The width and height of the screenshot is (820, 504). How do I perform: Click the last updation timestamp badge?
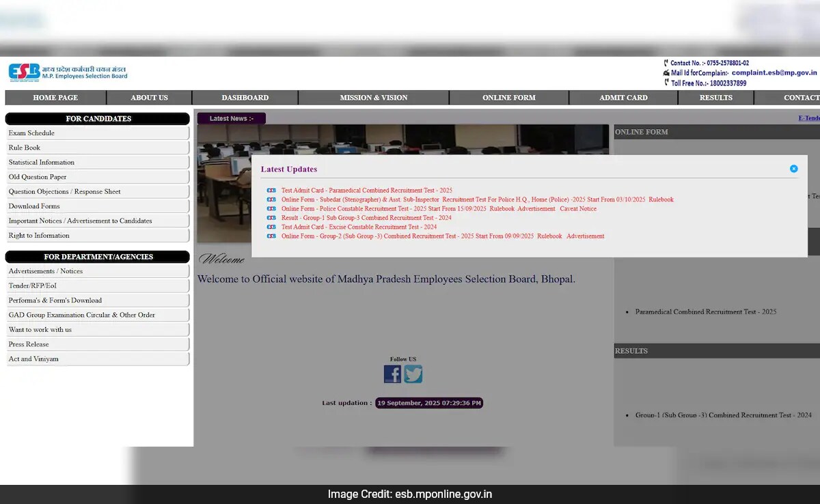pyautogui.click(x=429, y=403)
